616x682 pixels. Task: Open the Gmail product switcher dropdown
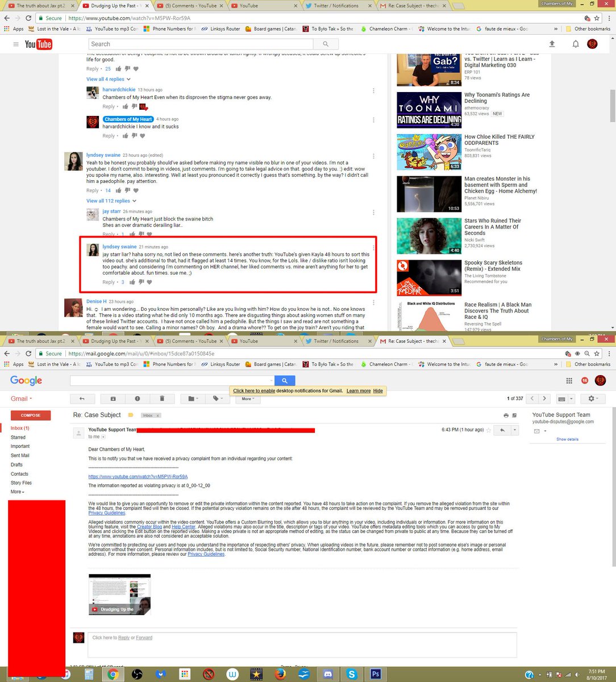[22, 398]
